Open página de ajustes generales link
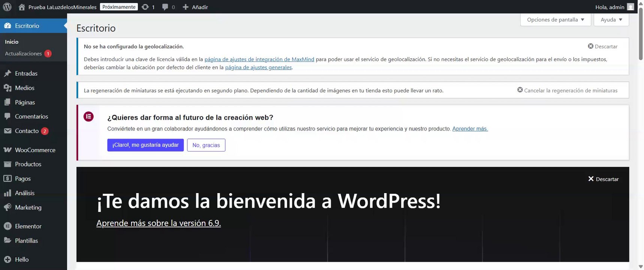The width and height of the screenshot is (644, 270). pos(258,67)
